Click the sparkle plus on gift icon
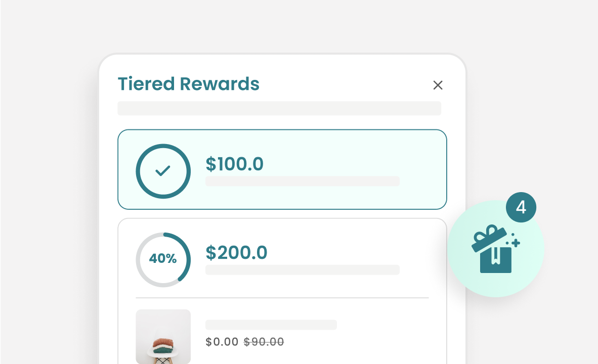Image resolution: width=598 pixels, height=364 pixels. [516, 243]
